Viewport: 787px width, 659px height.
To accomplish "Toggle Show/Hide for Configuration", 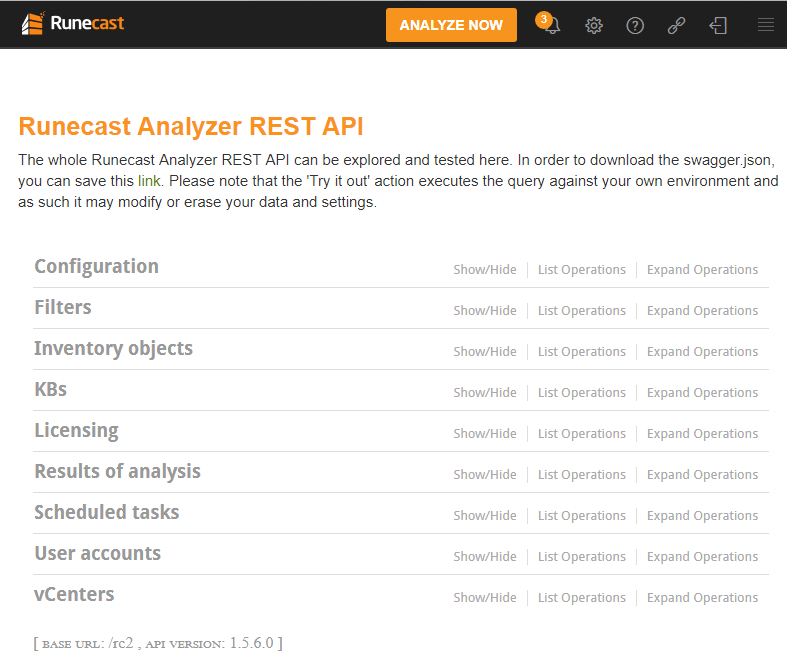I will click(x=485, y=270).
